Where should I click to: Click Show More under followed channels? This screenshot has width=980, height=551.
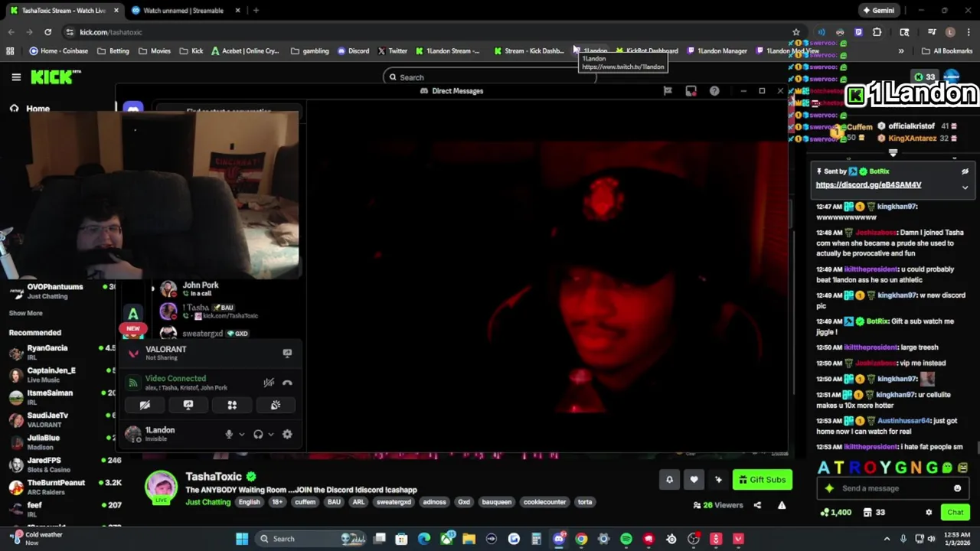[25, 313]
